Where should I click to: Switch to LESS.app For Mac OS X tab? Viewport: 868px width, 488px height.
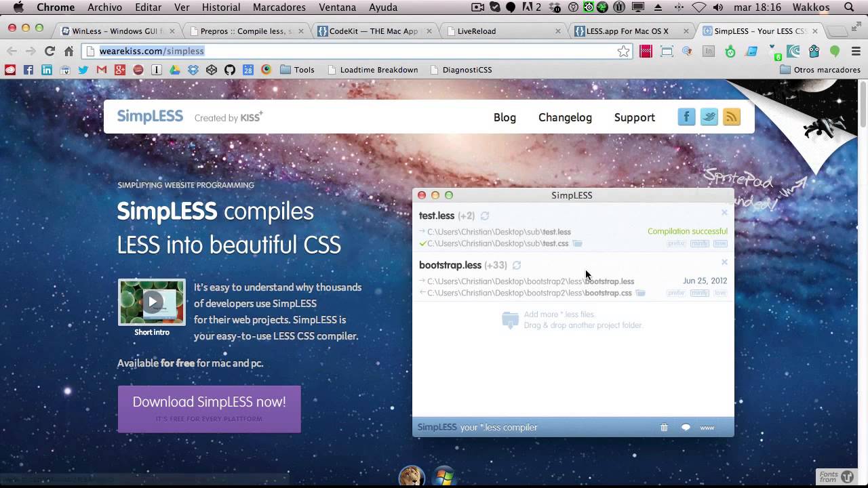631,31
